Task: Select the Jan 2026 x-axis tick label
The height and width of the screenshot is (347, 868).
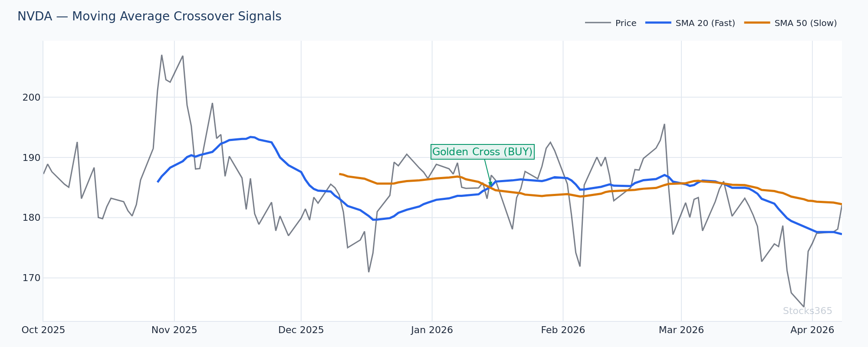Action: click(432, 330)
